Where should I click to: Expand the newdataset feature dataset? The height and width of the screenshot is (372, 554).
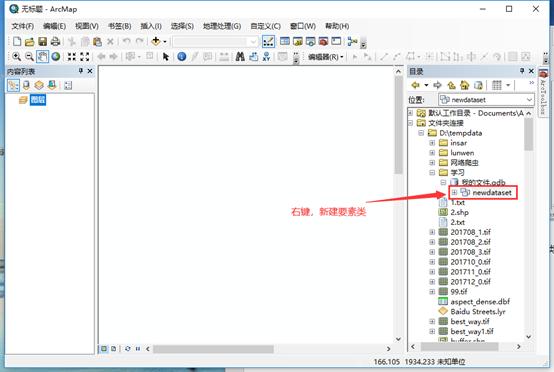click(454, 193)
